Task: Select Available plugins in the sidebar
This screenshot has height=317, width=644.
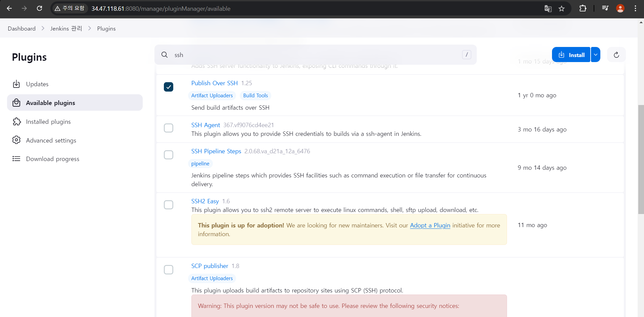Action: (75, 103)
